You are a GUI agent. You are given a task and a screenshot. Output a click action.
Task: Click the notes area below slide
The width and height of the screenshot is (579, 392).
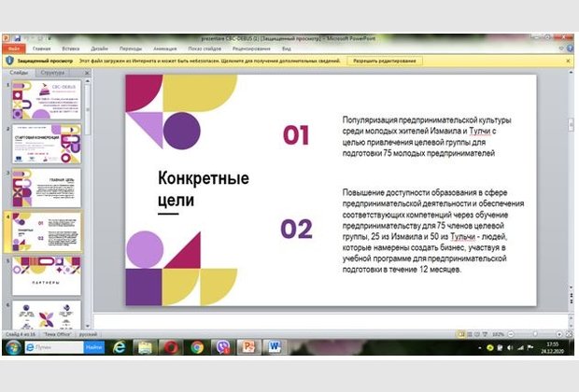pos(330,321)
